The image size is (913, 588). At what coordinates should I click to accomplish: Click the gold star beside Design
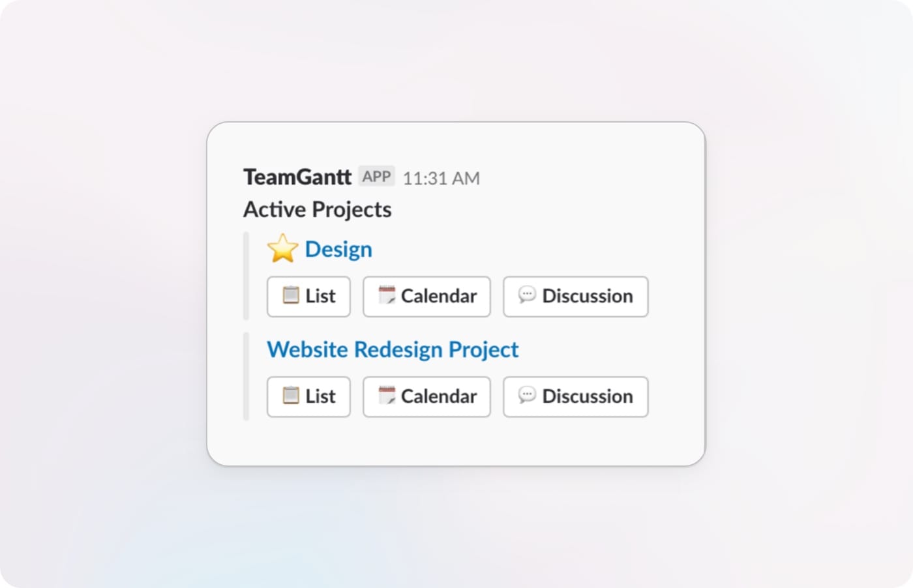282,249
